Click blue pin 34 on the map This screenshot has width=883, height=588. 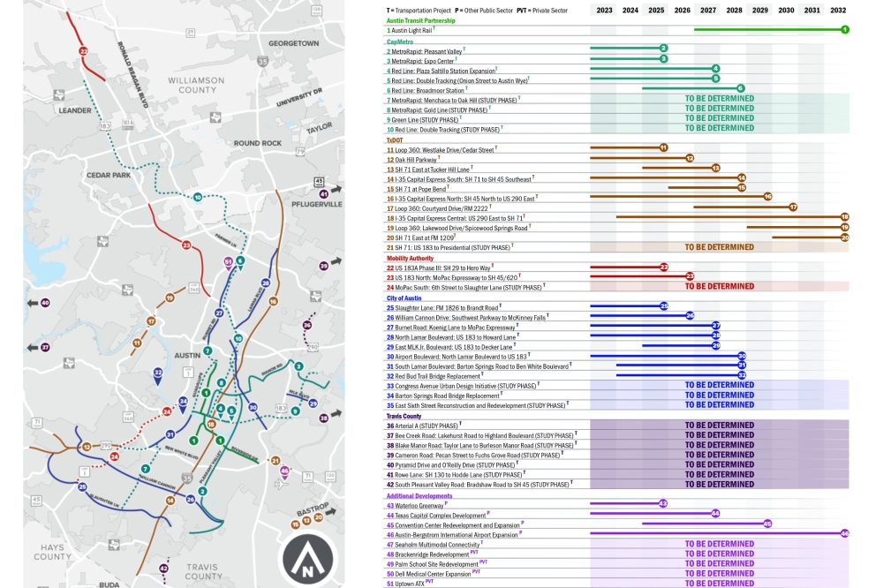(x=183, y=403)
